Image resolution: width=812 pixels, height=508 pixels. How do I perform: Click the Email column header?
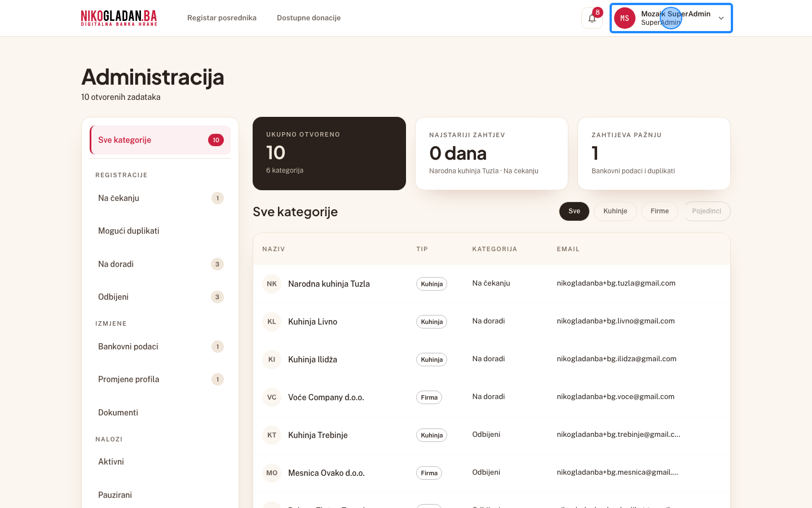[x=568, y=249]
